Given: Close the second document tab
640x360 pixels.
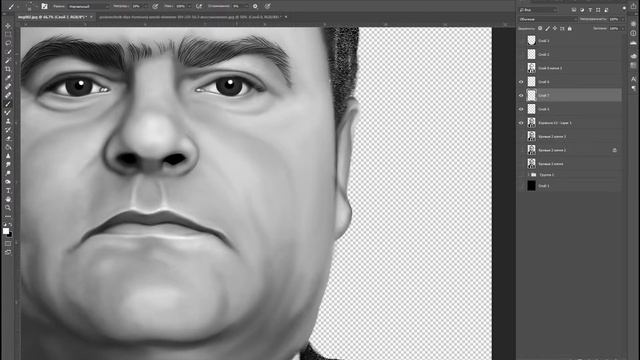Looking at the screenshot, I should [x=286, y=17].
